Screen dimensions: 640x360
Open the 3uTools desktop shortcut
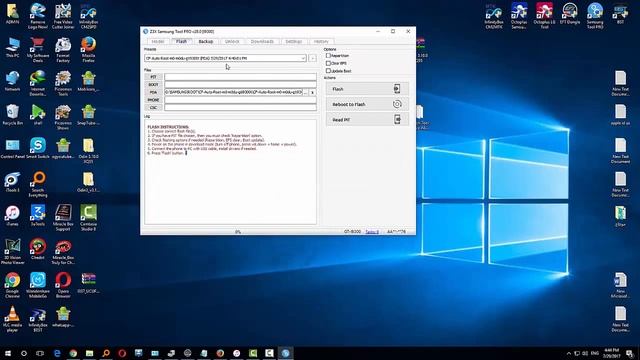pos(38,216)
